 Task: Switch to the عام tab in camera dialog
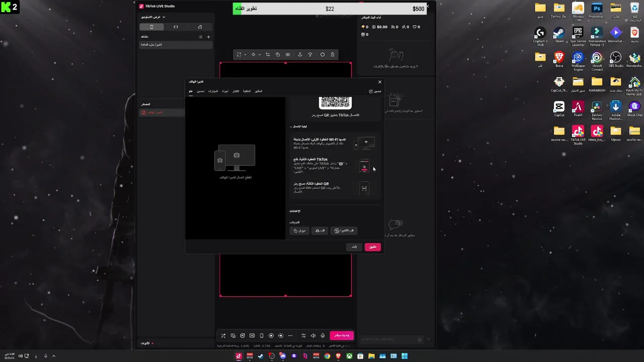pos(191,91)
